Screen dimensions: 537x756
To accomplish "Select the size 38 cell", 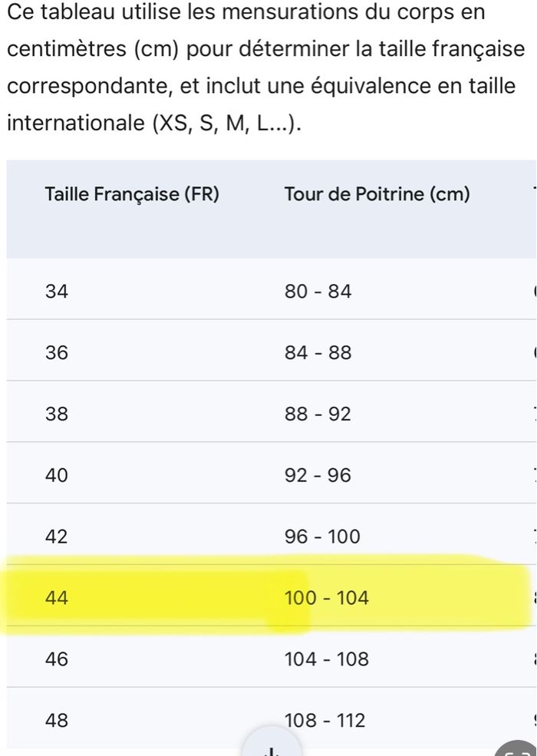I will pyautogui.click(x=58, y=414).
